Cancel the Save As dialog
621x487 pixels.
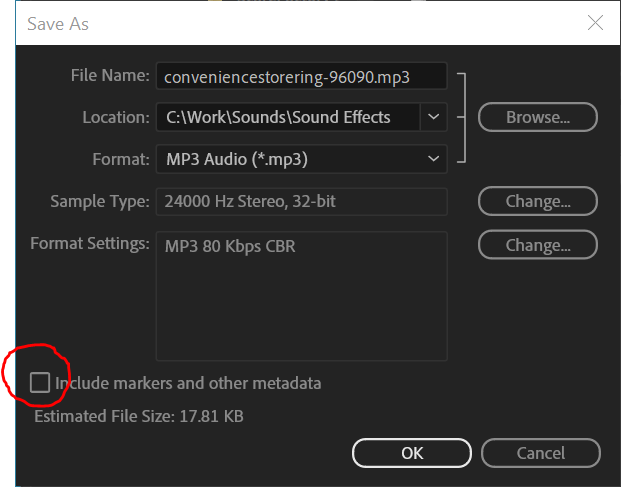(x=541, y=453)
